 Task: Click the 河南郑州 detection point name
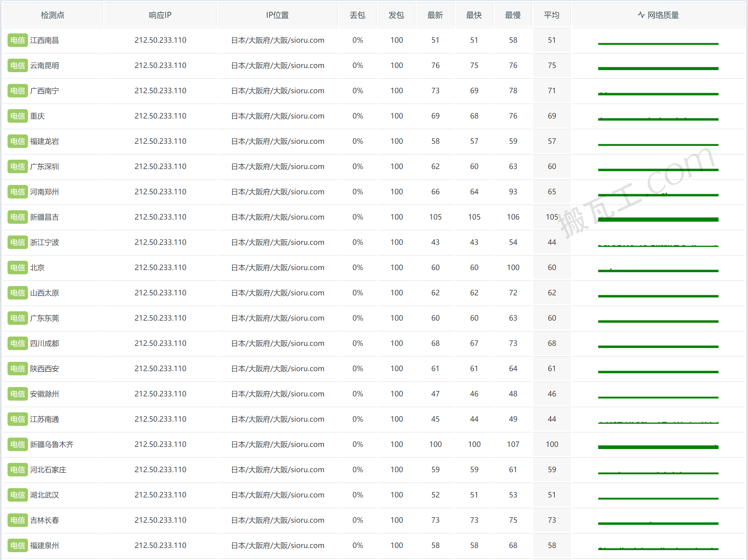44,192
